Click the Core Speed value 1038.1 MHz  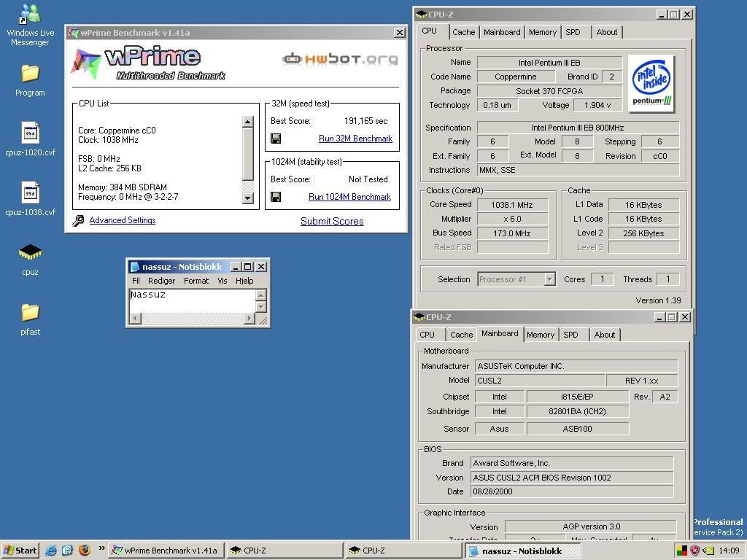[512, 205]
